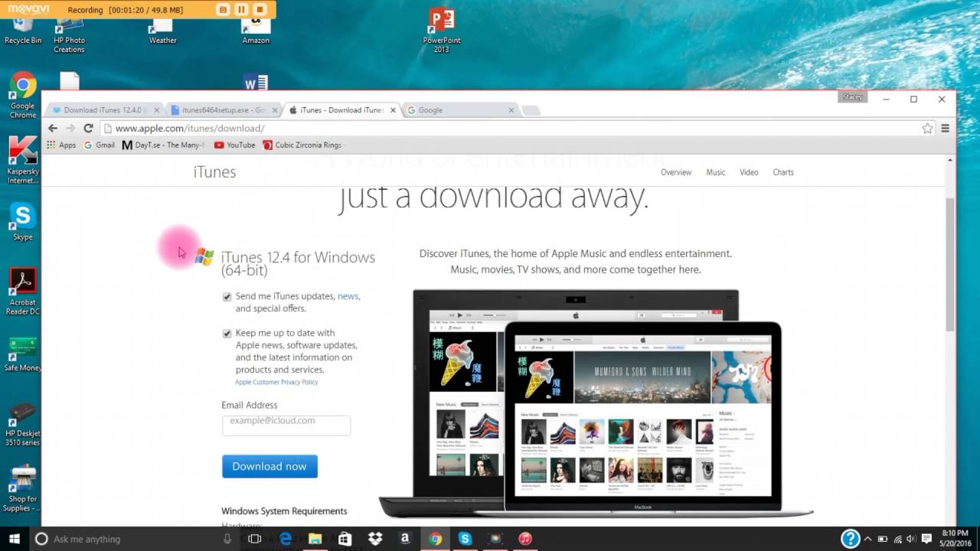This screenshot has height=551, width=980.
Task: Bookmark this page with the star icon
Action: (927, 128)
